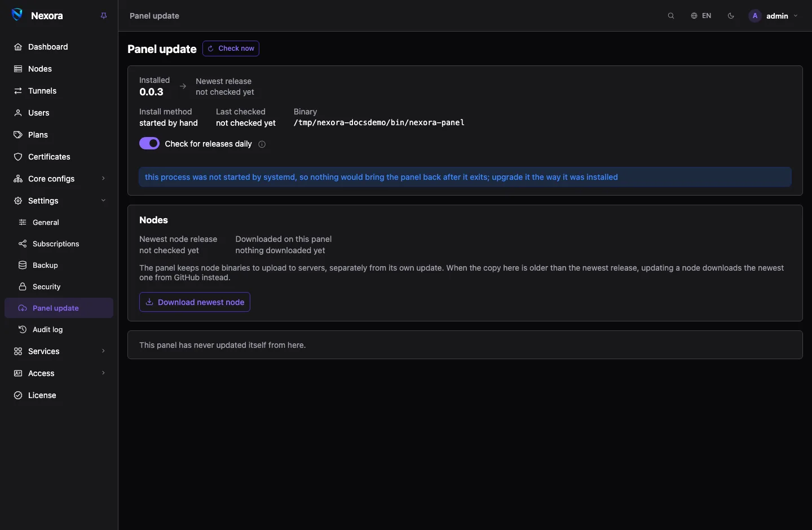Open the admin account dropdown chevron

coord(796,16)
